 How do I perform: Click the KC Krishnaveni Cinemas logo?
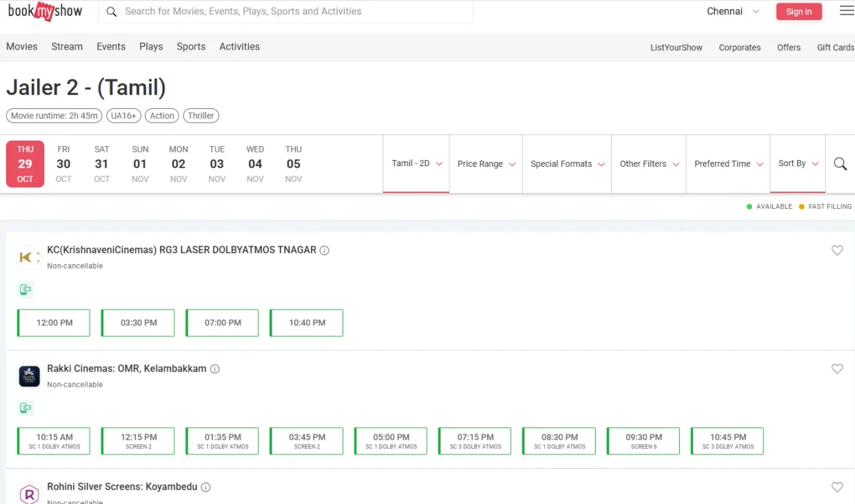click(29, 257)
